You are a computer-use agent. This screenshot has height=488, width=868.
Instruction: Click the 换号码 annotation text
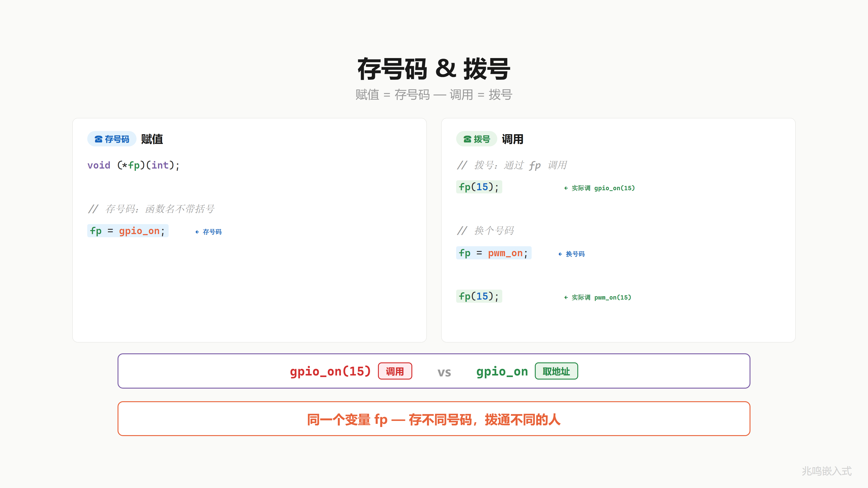575,254
